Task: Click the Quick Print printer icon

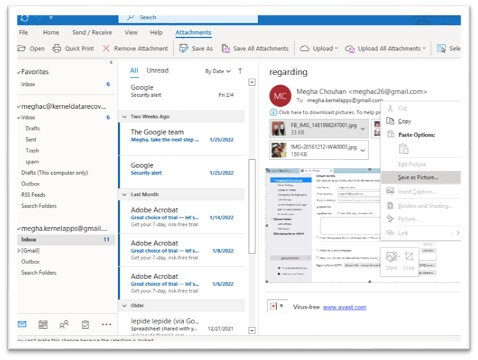Action: coord(57,48)
